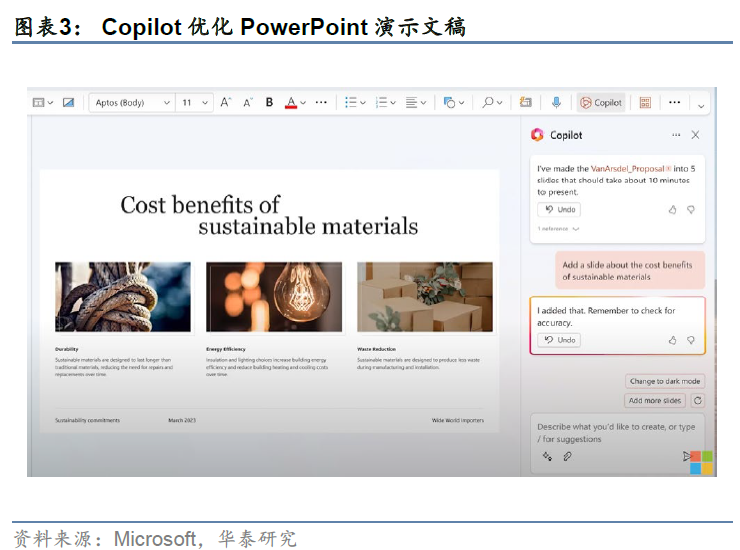Thumbs up the 'I added that' message
Screen dimensions: 740x550
point(673,340)
